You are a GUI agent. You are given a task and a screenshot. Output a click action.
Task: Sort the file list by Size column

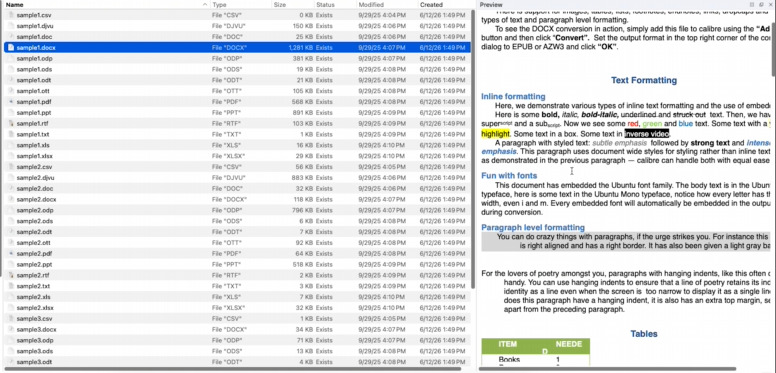coord(293,4)
